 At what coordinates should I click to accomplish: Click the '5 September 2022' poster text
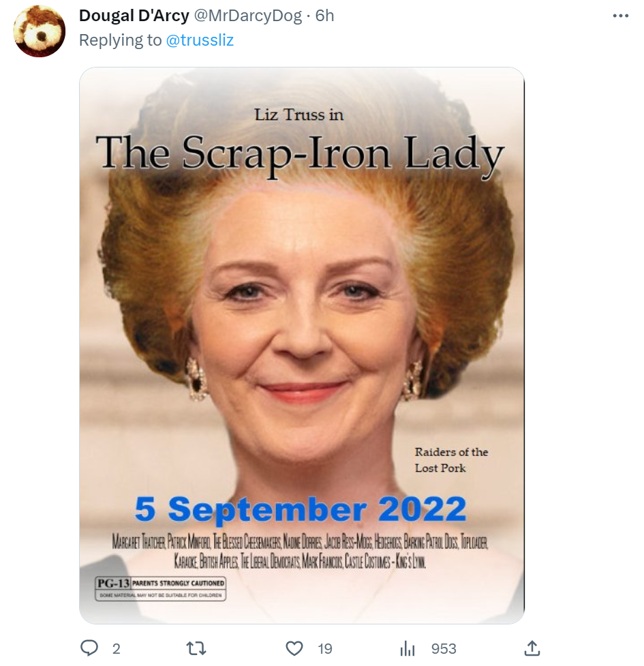pyautogui.click(x=301, y=509)
